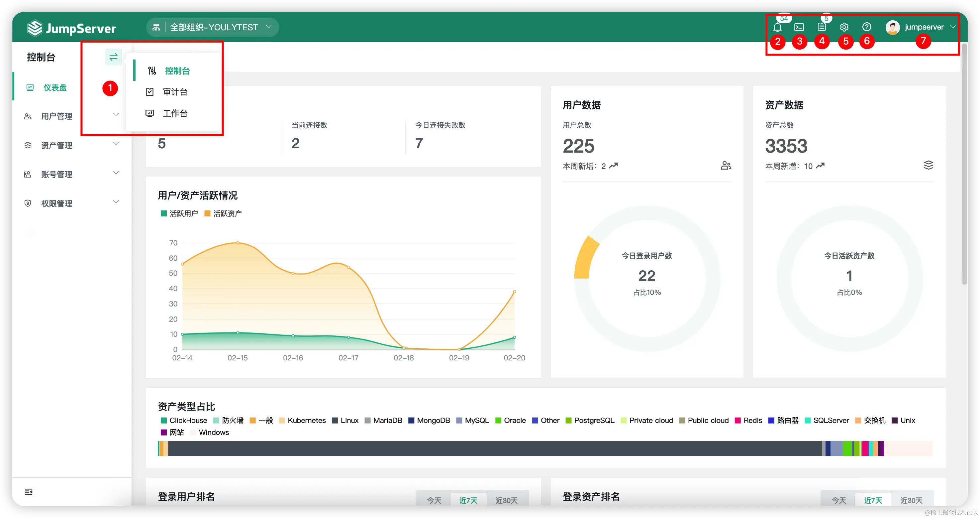Click the console sliders icon in popup

tap(152, 71)
